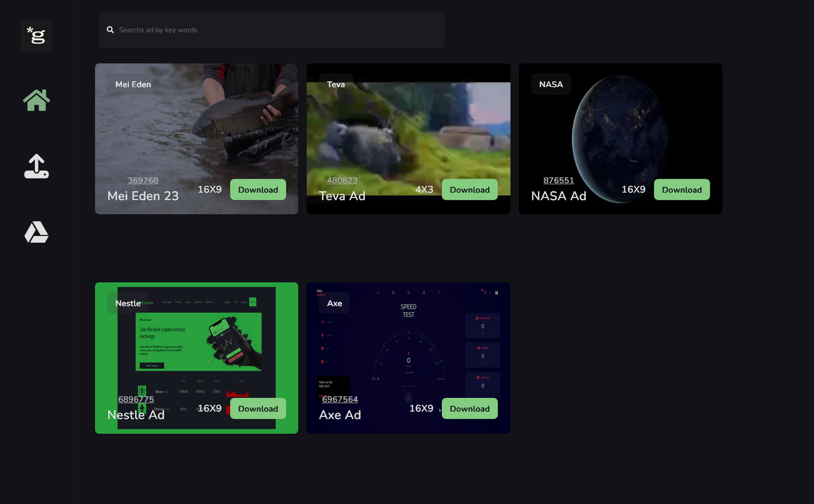Click the title Nestle Ad
Screen dimensions: 814x504
coord(136,414)
